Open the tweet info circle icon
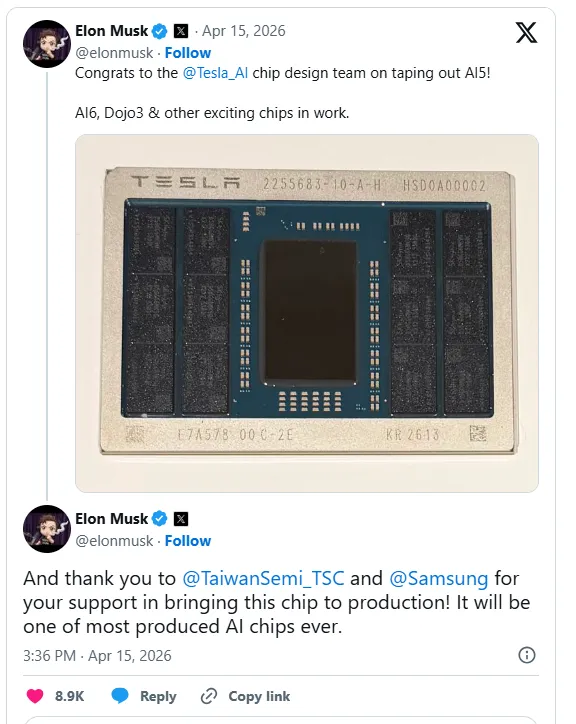 tap(527, 655)
